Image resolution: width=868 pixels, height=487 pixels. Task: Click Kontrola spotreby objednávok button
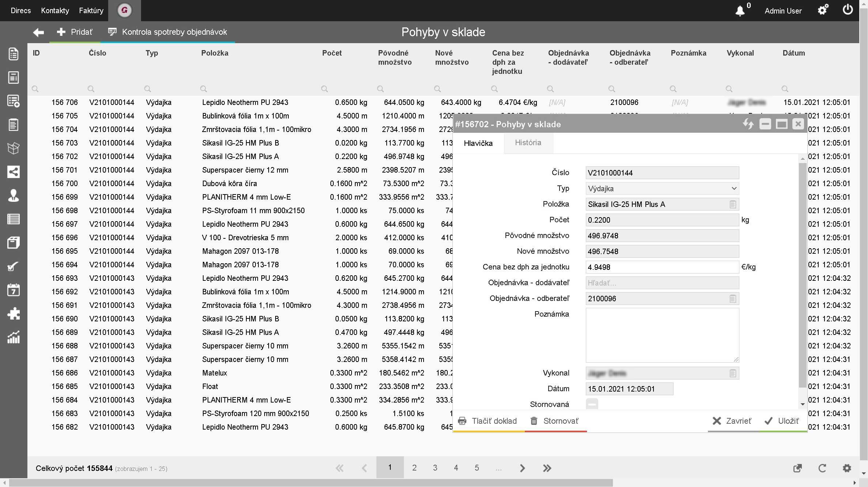point(168,32)
